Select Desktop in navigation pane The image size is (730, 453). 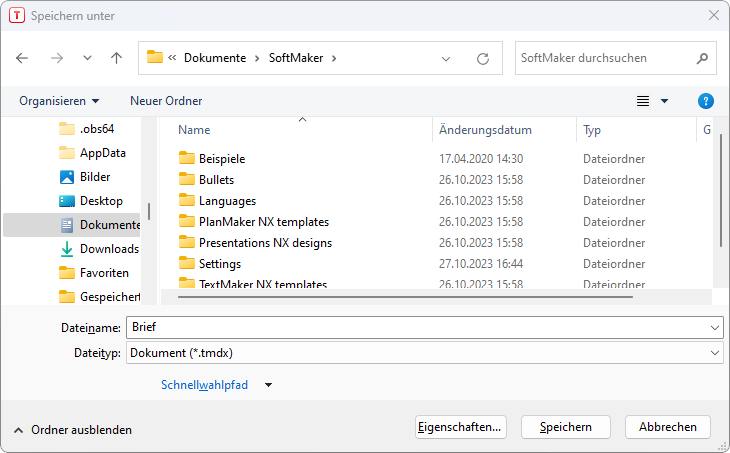click(x=91, y=201)
